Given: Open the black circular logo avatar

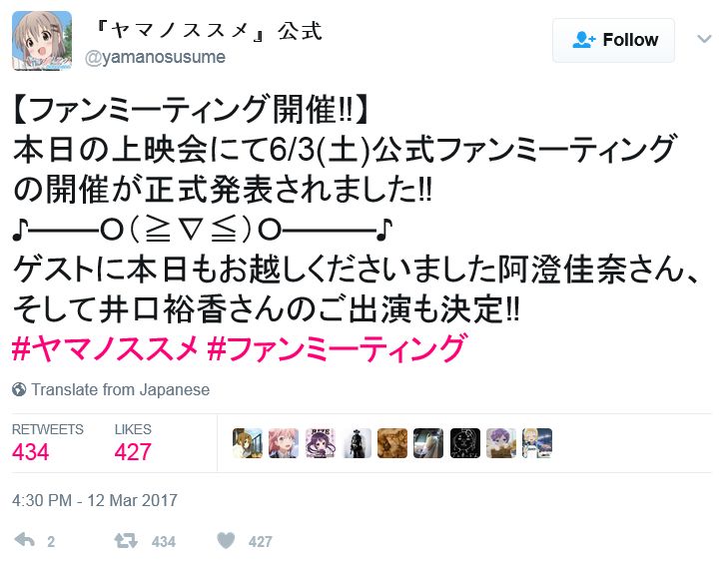Looking at the screenshot, I should [x=464, y=443].
